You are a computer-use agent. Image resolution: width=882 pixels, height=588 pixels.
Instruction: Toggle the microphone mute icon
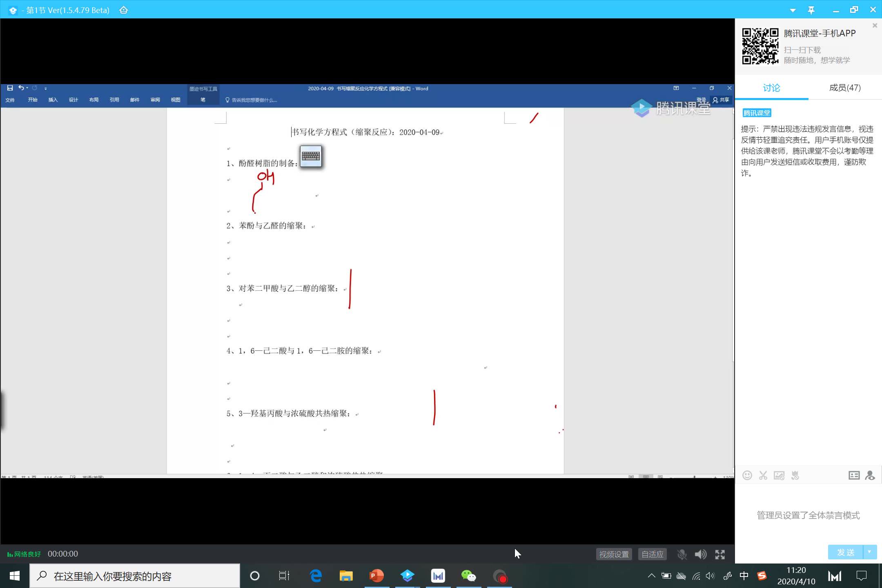pyautogui.click(x=682, y=554)
